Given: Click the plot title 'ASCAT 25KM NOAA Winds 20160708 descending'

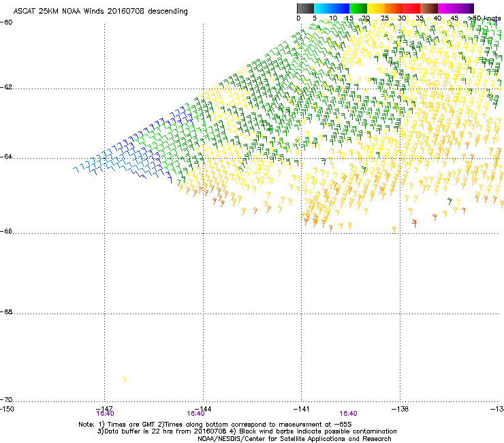Looking at the screenshot, I should click(x=100, y=12).
